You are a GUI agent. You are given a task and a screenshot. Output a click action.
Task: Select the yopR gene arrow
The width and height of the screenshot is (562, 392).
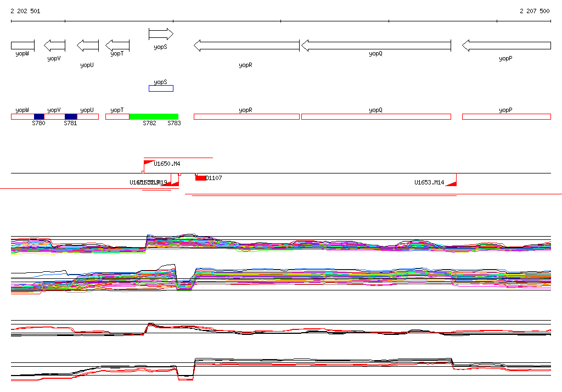point(246,46)
